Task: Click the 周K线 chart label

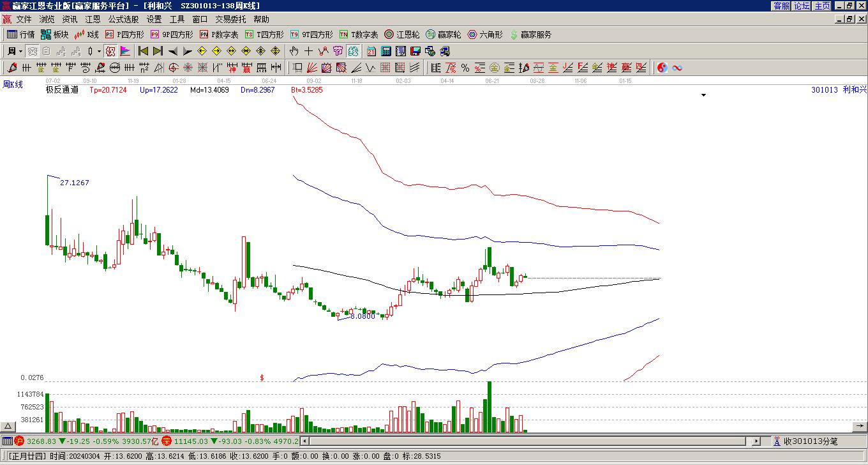Action: 13,84
